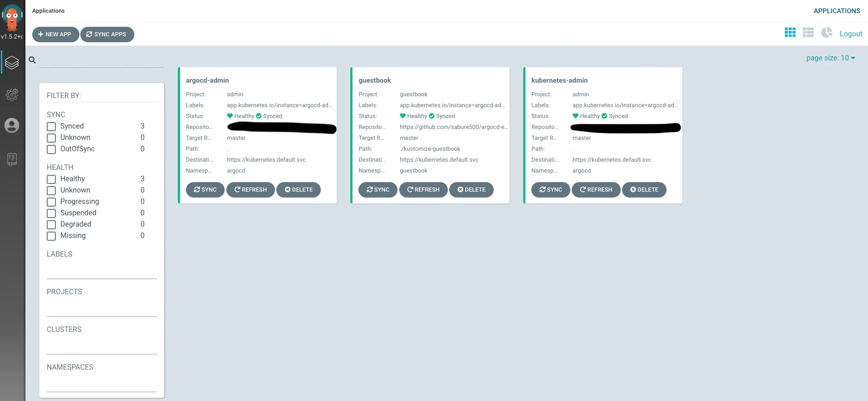Click the kubernetes-admin destination https://kubernetes.default.svc
Screen dimensions: 868x401
click(x=612, y=160)
